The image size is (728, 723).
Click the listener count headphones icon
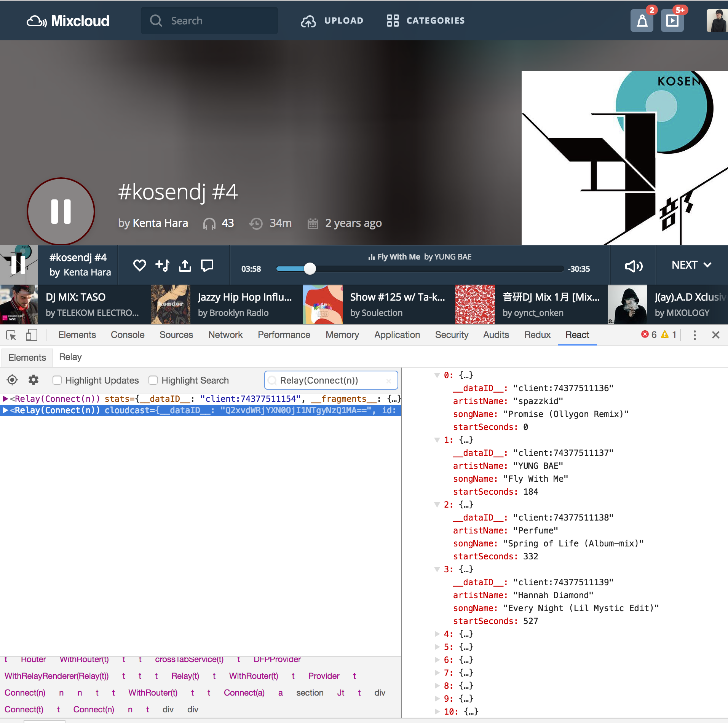tap(209, 223)
